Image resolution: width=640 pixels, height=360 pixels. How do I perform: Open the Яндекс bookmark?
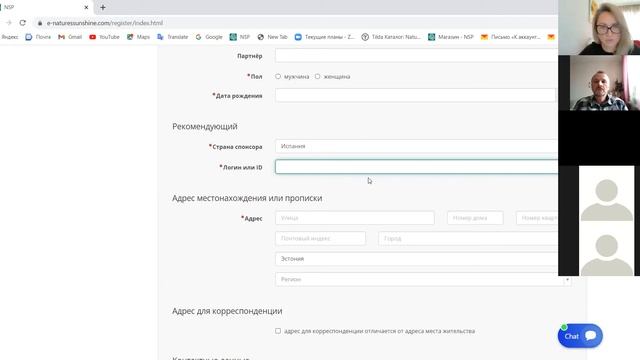coord(9,37)
